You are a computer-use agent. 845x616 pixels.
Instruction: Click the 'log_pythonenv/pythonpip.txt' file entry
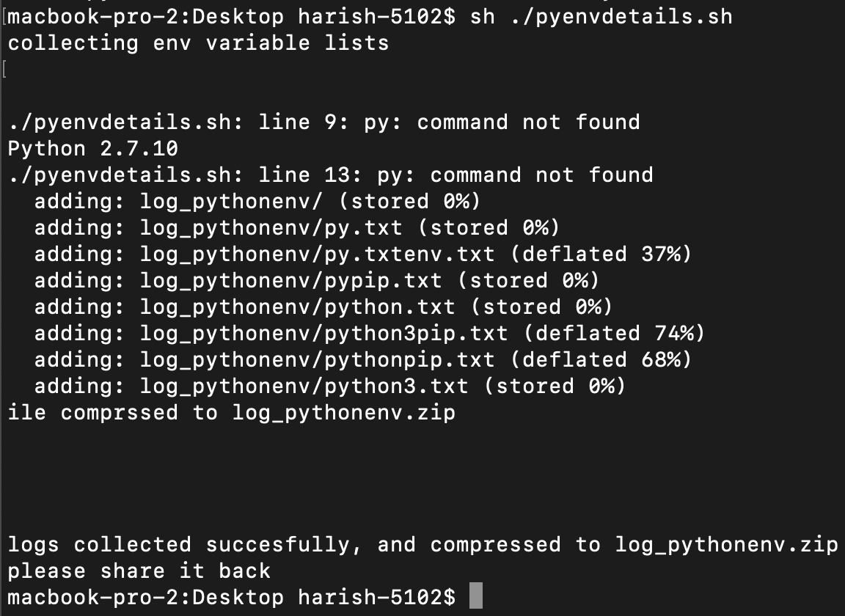coord(318,359)
